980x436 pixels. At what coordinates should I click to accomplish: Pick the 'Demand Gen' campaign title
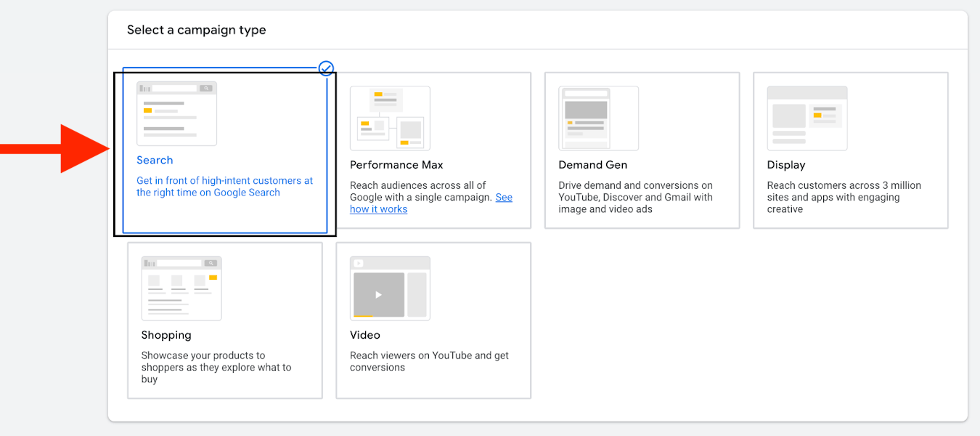pos(592,165)
